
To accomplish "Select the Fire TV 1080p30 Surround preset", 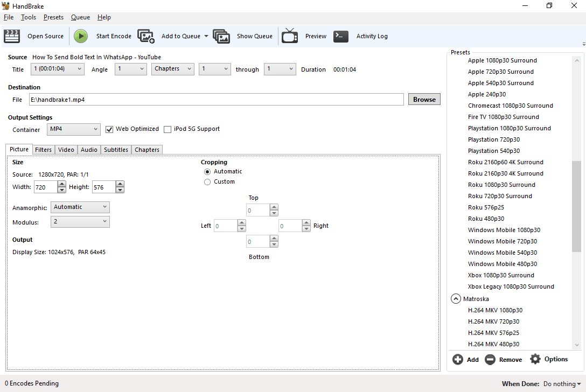I will click(x=504, y=117).
